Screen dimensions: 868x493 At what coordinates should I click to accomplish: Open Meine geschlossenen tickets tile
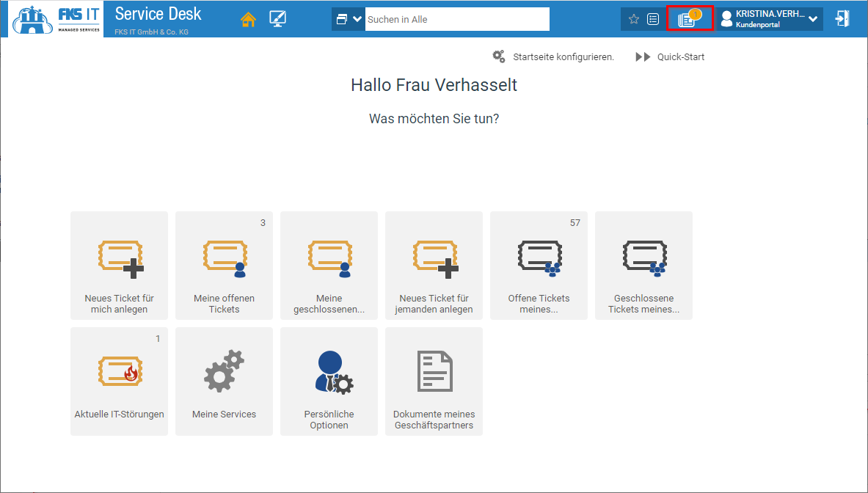[x=329, y=266]
